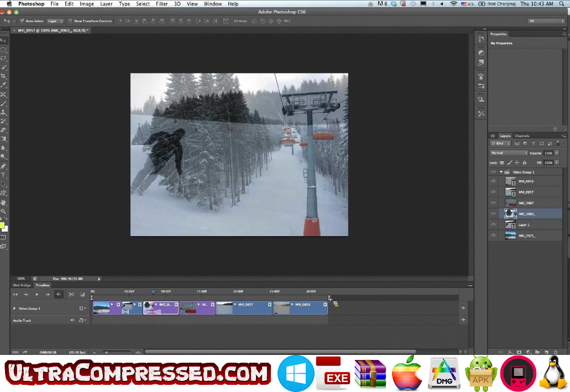Split the clip with the scissors icon
The height and width of the screenshot is (392, 570).
coord(71,294)
